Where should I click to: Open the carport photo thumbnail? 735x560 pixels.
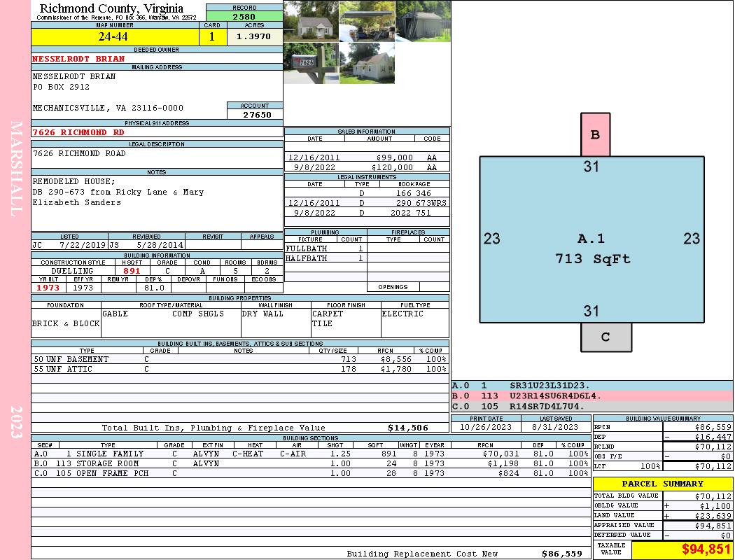point(367,21)
